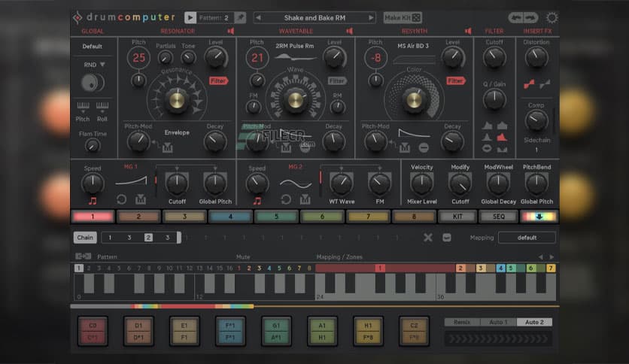Viewport: 629px width, 364px height.
Task: Open MG 2 WT Wave destination selector
Action: pyautogui.click(x=342, y=202)
